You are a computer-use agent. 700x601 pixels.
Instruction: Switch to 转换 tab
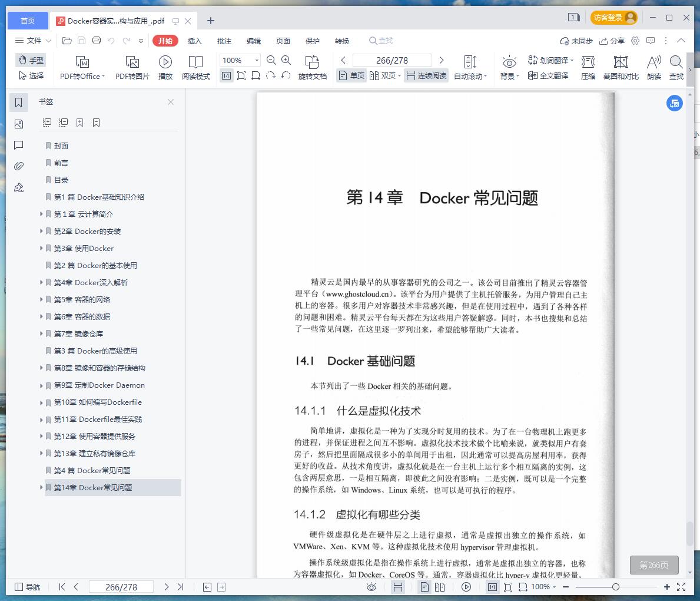tap(342, 41)
